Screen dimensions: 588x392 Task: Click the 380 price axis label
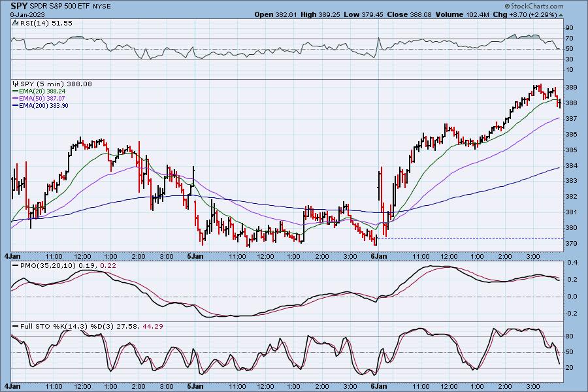571,228
